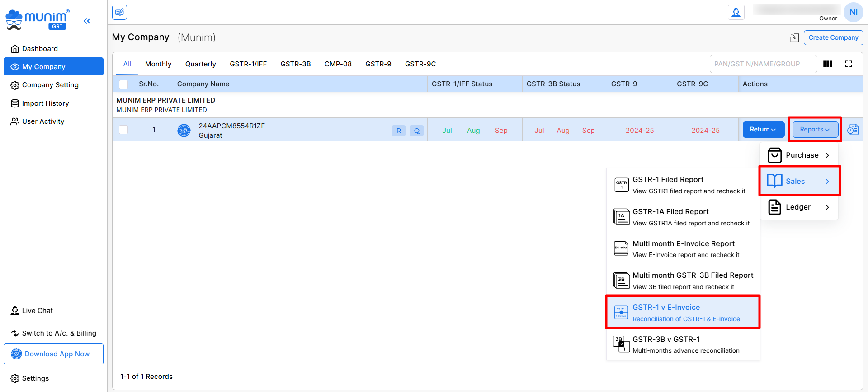The width and height of the screenshot is (868, 392).
Task: Click 2024-25 in GSTR-9 column
Action: click(x=640, y=131)
